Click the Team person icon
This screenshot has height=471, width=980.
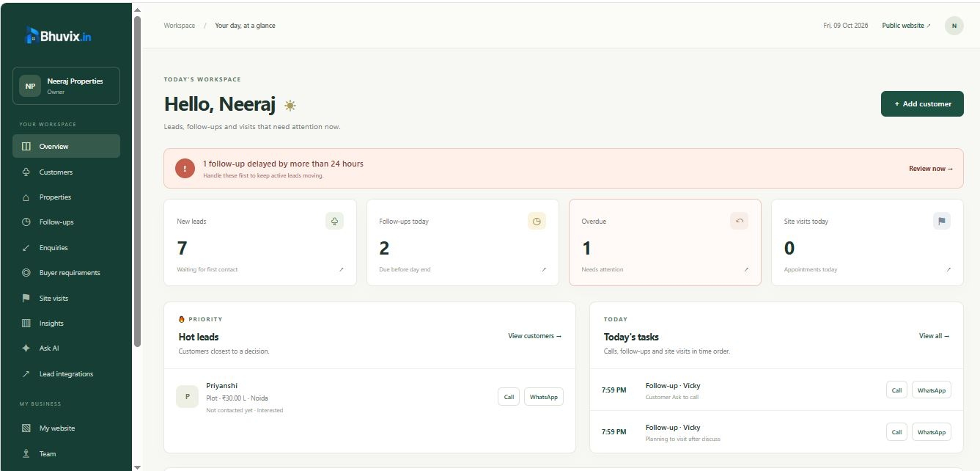[26, 454]
